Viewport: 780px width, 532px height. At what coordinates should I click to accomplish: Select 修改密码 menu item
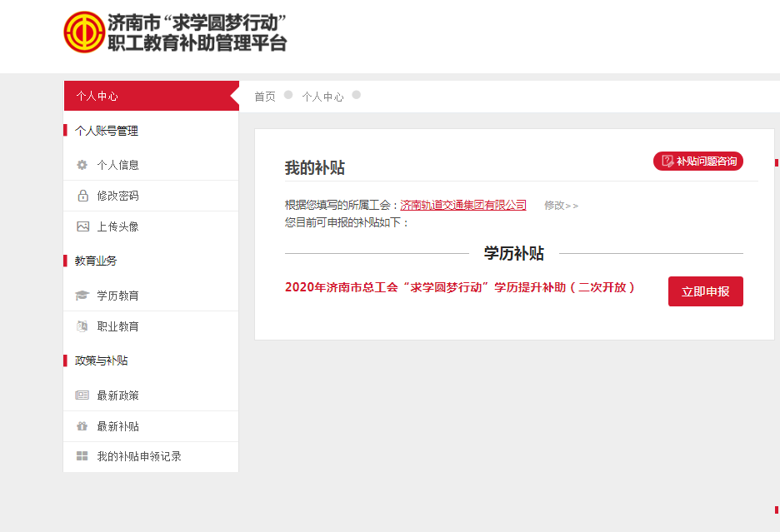pyautogui.click(x=117, y=196)
